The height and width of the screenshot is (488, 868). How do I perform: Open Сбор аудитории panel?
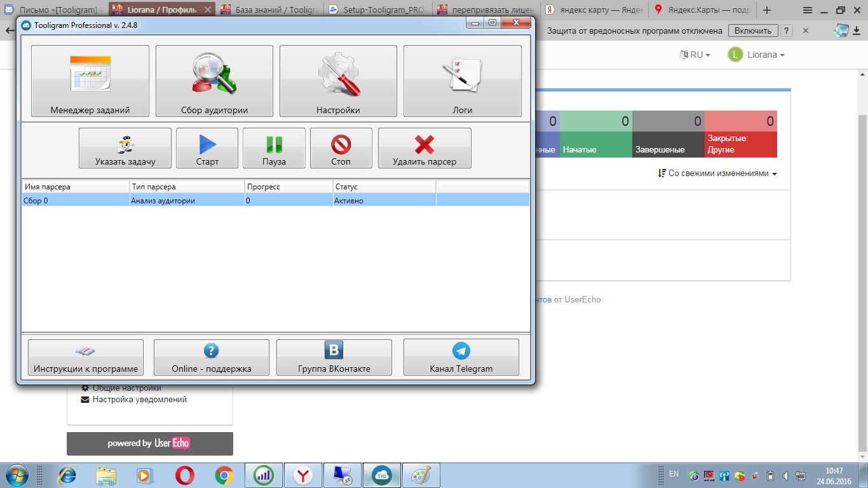(x=214, y=81)
